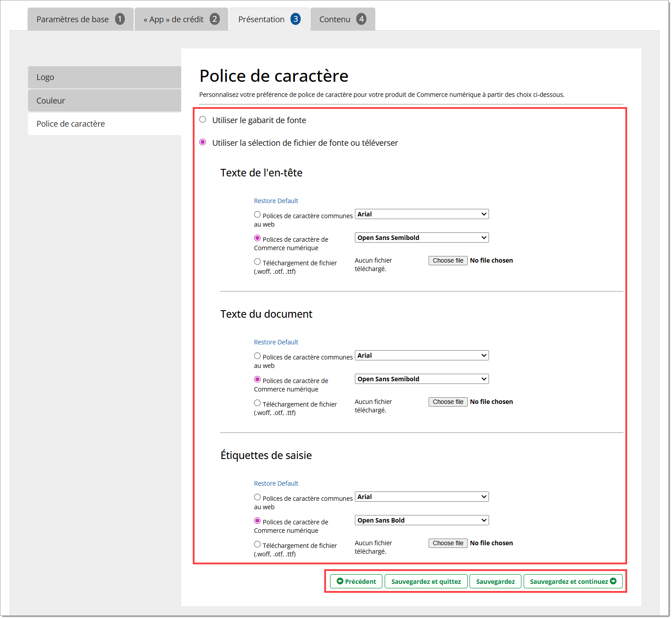Click the step 2 badge on App de crédit
Viewport: 672px width, 619px height.
pos(215,19)
